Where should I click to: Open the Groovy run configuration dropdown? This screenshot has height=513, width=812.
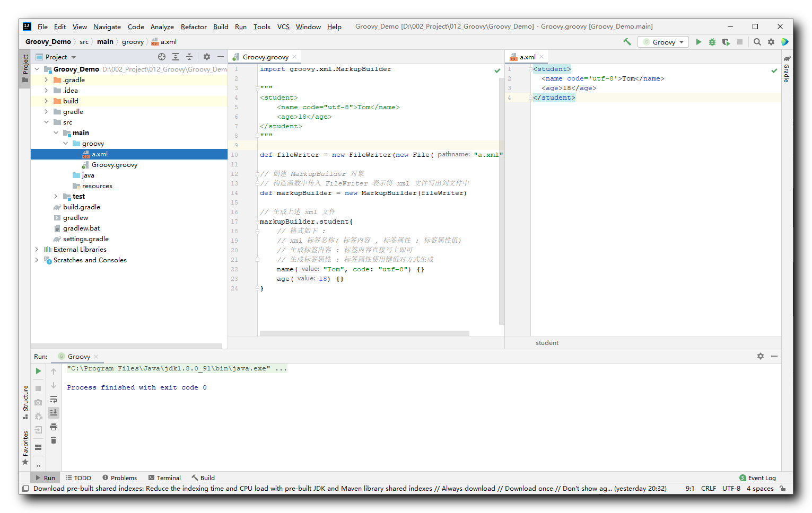663,42
